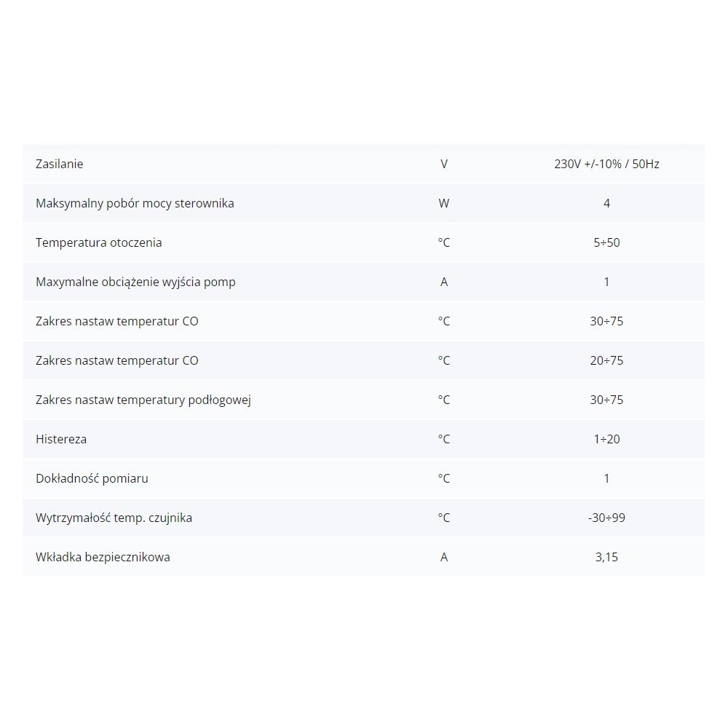Select the 5÷50 temperature value

click(606, 242)
